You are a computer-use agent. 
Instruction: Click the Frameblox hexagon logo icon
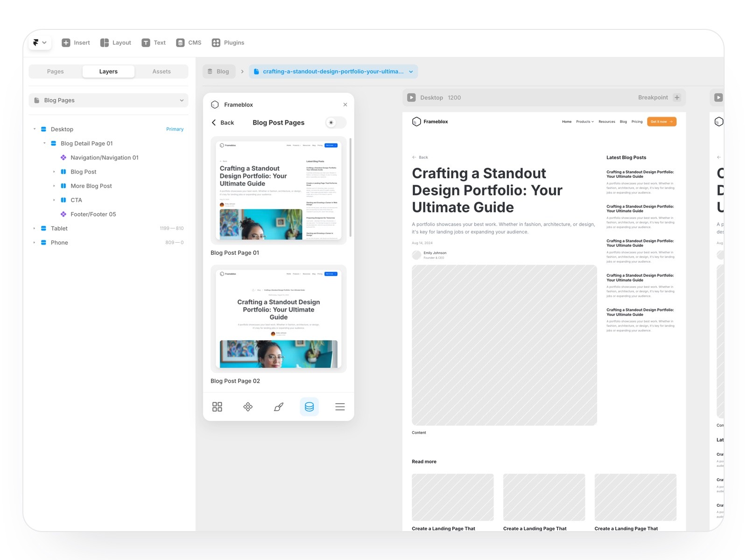[215, 105]
